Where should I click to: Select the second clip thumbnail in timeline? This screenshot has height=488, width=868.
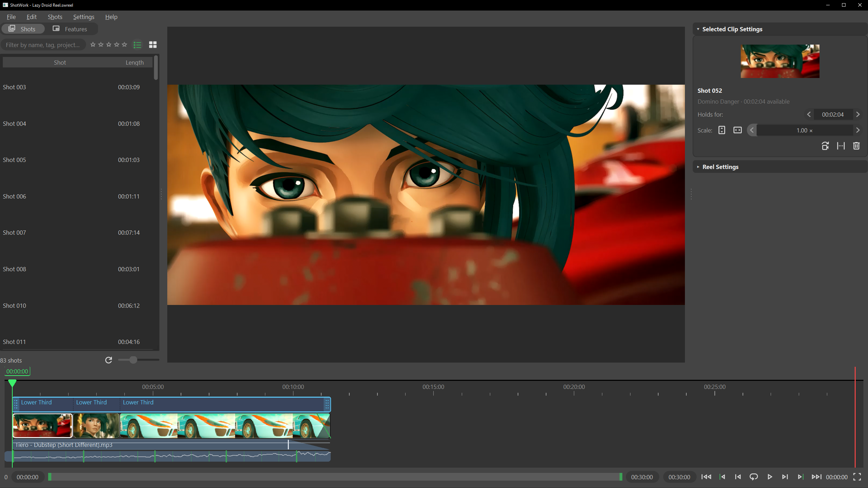click(x=96, y=425)
